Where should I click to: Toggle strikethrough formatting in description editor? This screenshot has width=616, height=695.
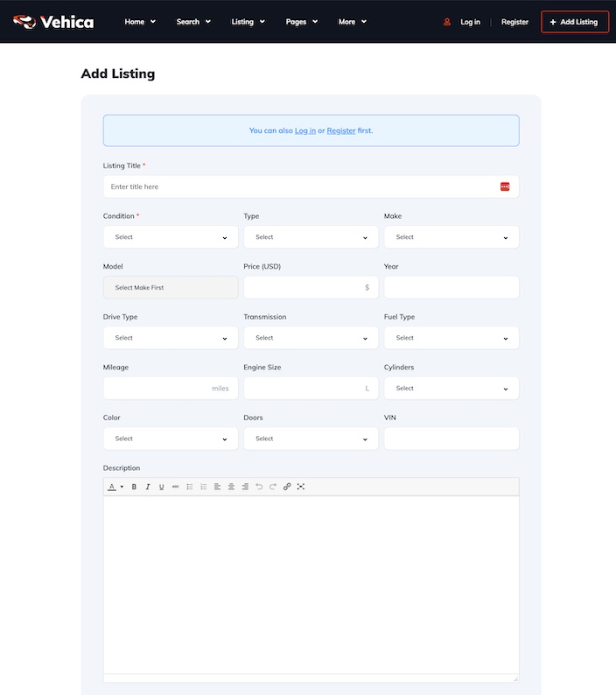click(176, 487)
